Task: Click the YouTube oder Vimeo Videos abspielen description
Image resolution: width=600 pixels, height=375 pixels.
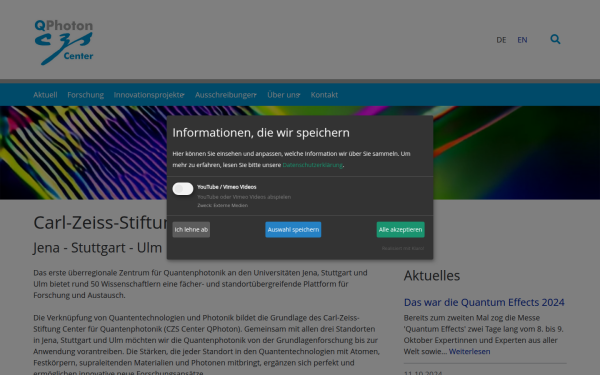Action: pyautogui.click(x=244, y=197)
